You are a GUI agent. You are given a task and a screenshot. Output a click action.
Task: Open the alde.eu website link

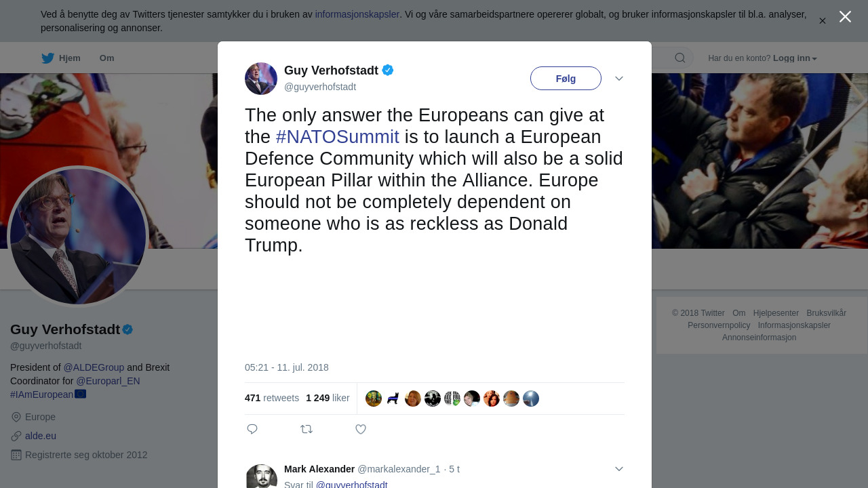(41, 436)
